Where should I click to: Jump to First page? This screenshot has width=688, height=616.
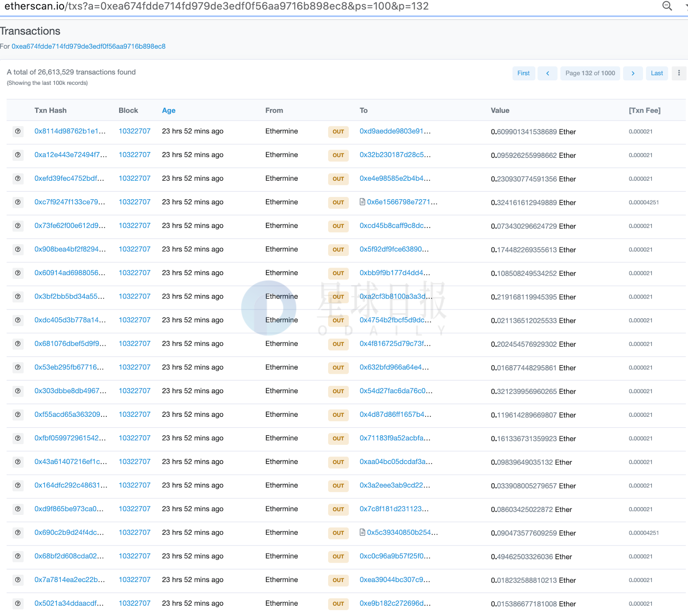[523, 73]
